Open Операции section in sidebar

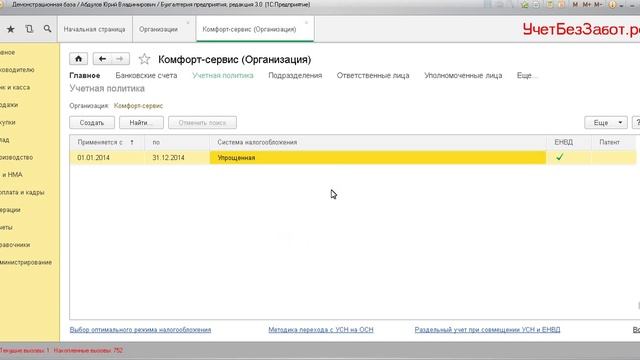10,210
